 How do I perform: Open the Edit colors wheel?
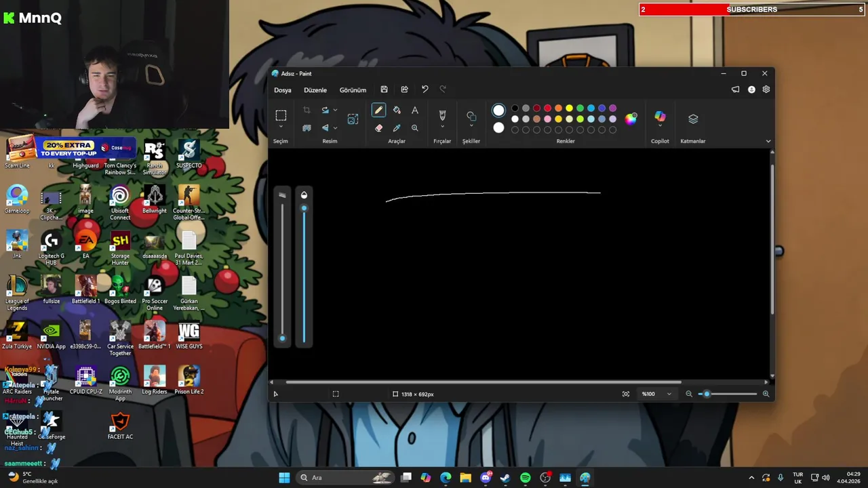click(x=631, y=119)
